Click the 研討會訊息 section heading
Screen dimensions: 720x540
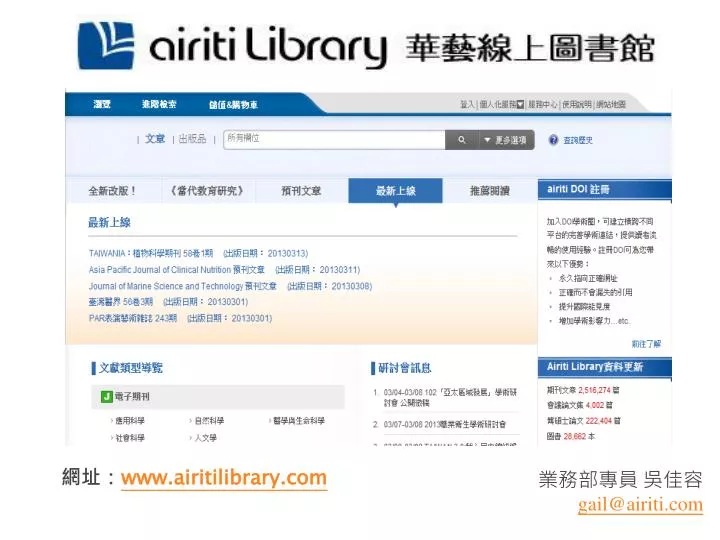[405, 368]
